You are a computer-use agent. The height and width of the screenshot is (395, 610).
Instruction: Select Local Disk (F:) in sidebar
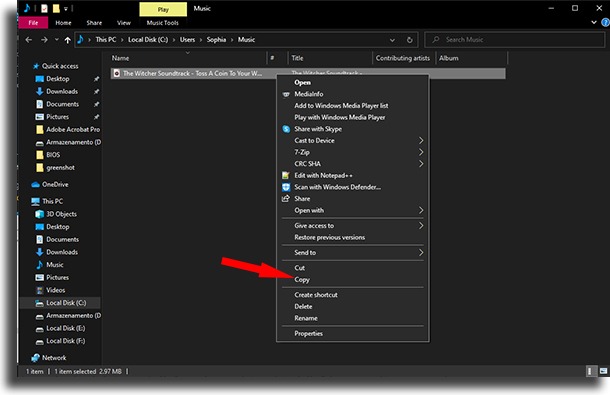pos(65,341)
